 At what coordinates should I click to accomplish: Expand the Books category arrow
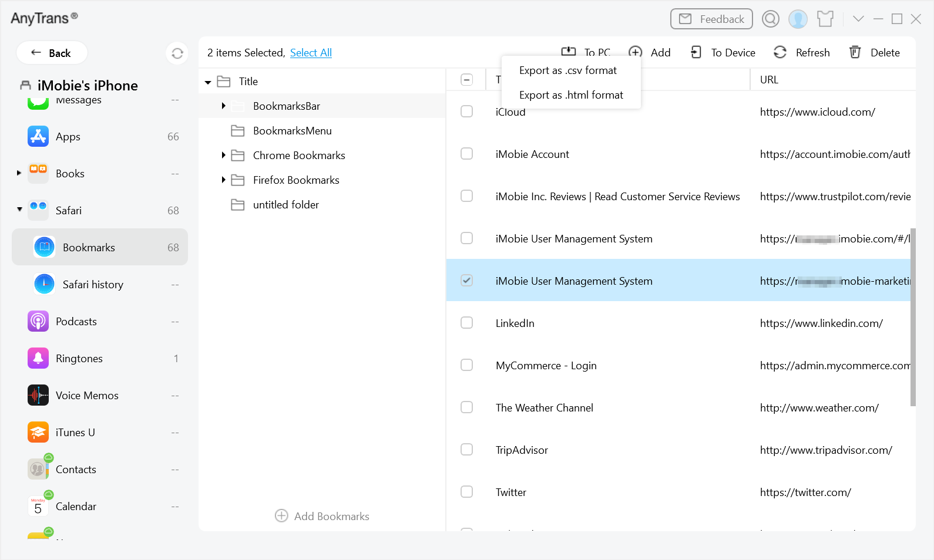click(x=19, y=173)
